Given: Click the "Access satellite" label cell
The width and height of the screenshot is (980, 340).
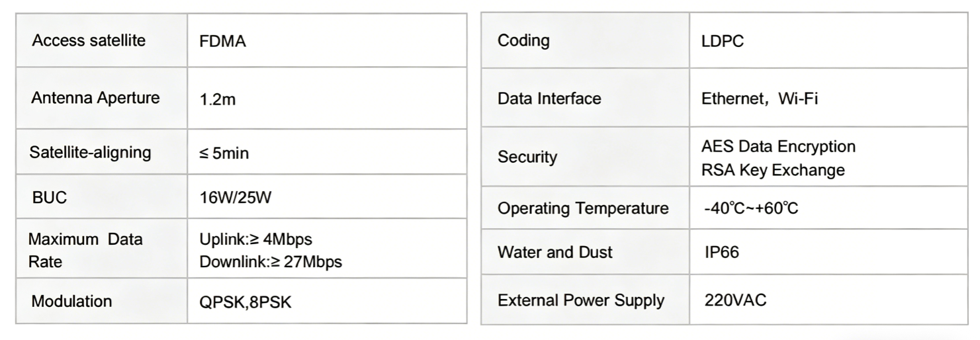Looking at the screenshot, I should [89, 40].
